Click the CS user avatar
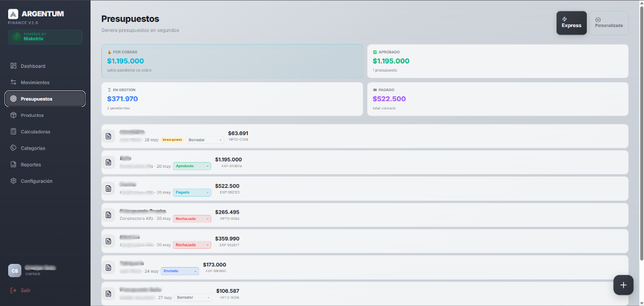This screenshot has height=306, width=644. 15,271
